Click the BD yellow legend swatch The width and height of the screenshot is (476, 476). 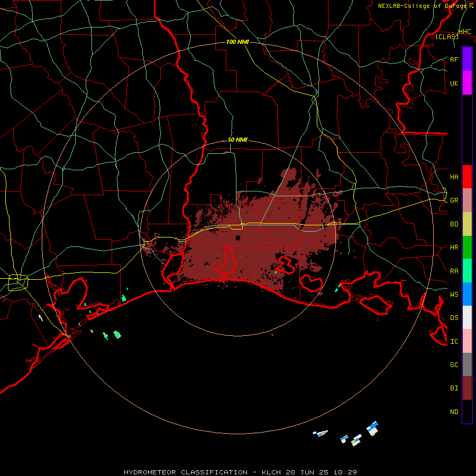click(467, 224)
